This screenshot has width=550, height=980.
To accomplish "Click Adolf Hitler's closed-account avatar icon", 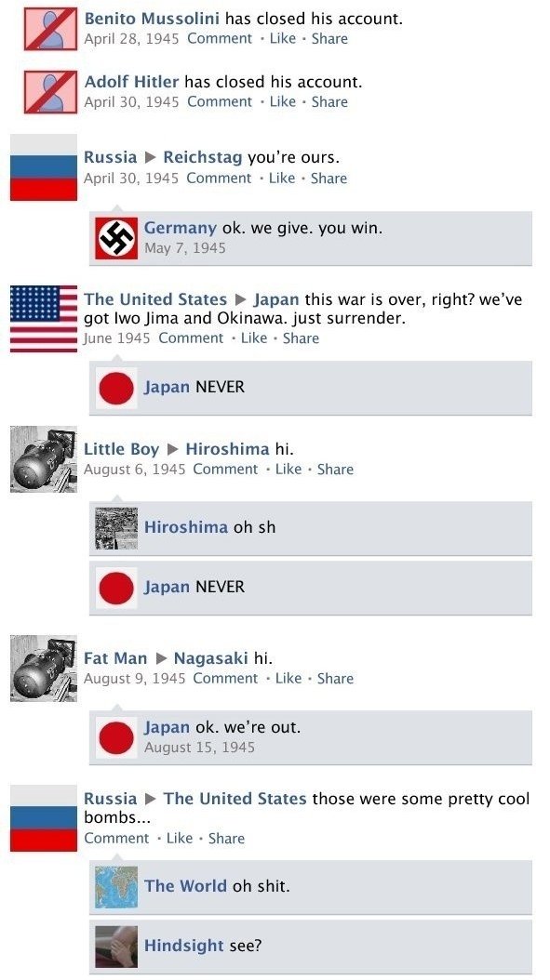I will pos(50,92).
